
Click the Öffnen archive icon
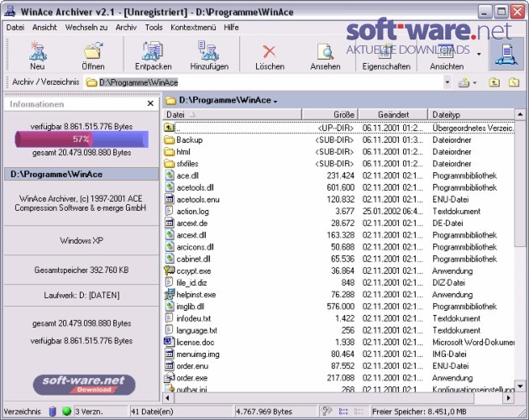pos(93,51)
